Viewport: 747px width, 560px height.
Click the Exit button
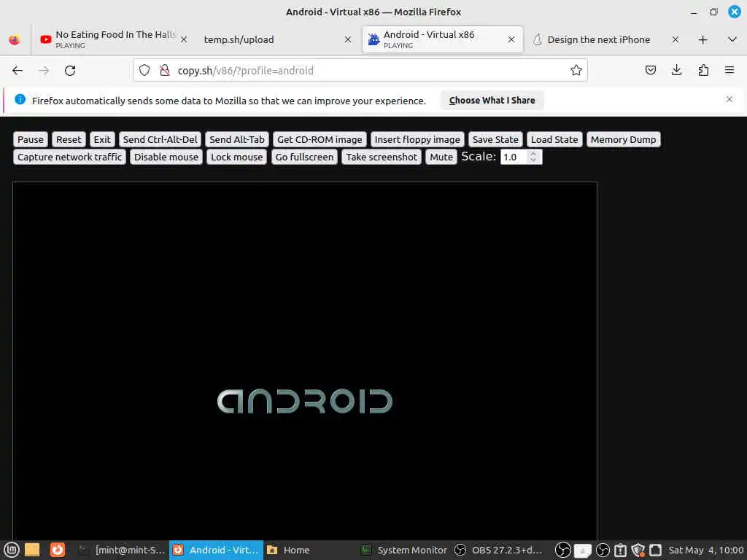point(102,139)
